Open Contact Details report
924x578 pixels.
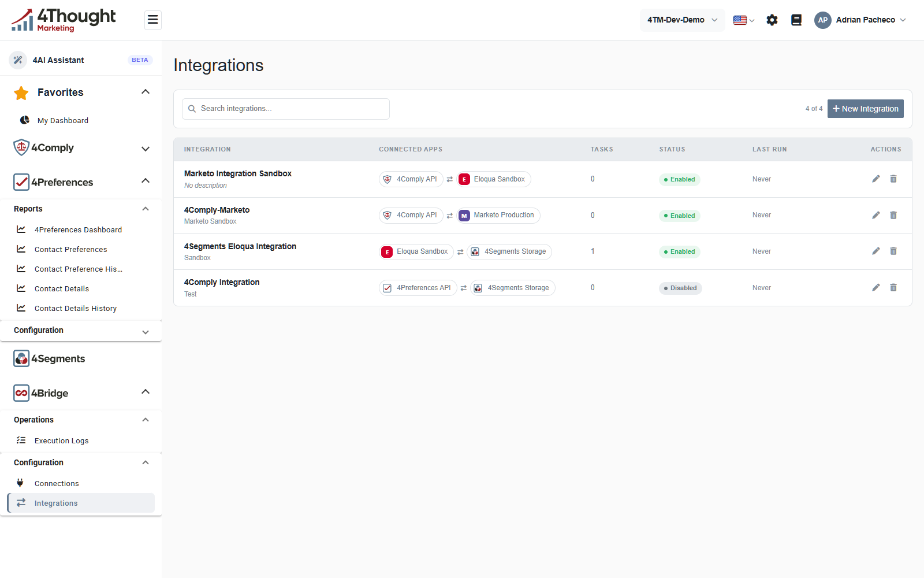62,288
